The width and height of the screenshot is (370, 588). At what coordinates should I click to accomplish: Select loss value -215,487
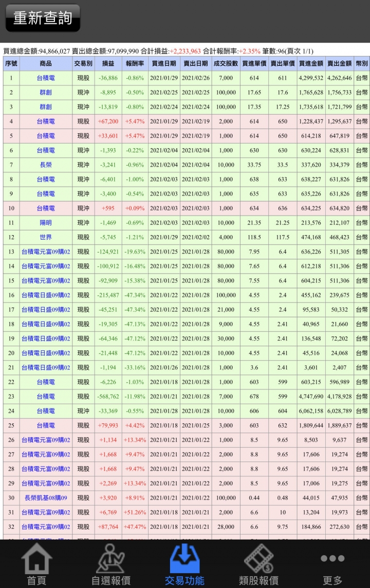click(x=108, y=295)
